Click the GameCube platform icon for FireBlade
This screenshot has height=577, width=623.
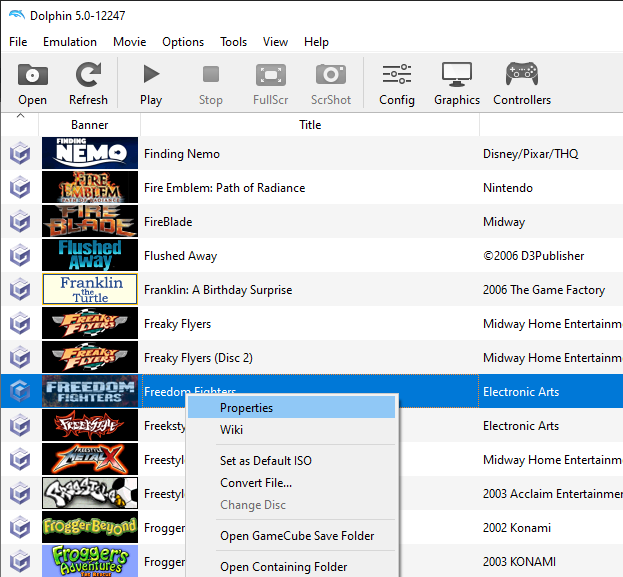click(x=20, y=221)
